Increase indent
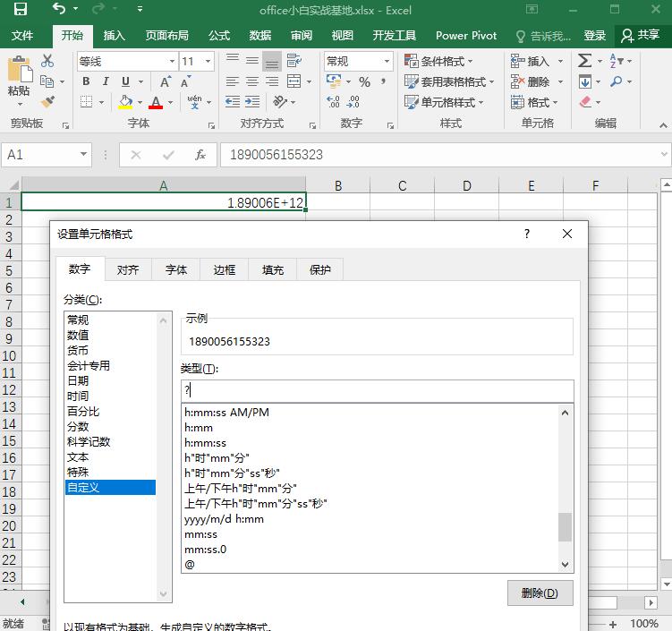Viewport: 672px width, 631px height. tap(252, 102)
